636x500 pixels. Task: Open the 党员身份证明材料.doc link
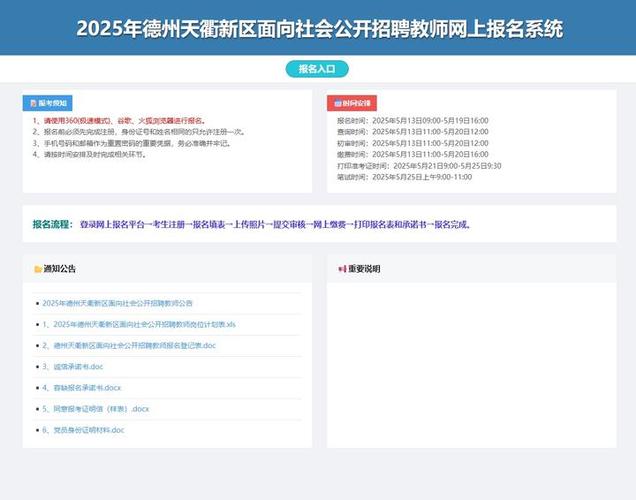pos(83,430)
